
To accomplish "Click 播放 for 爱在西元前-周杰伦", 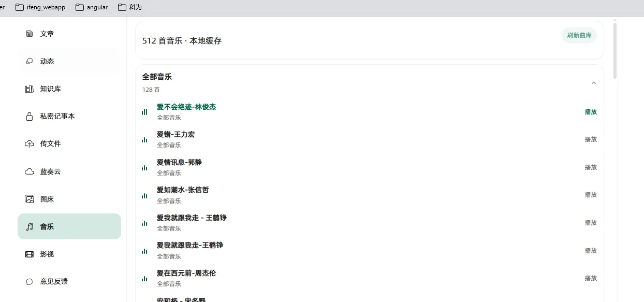I will pyautogui.click(x=591, y=278).
